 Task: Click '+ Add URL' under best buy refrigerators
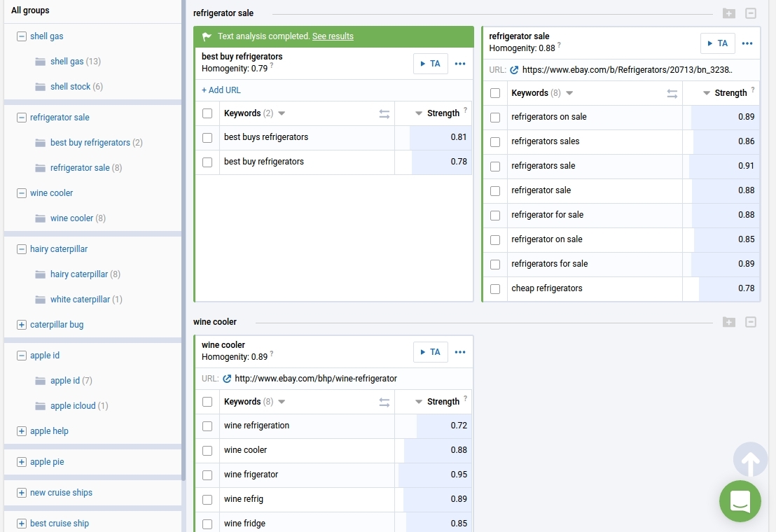pos(221,90)
